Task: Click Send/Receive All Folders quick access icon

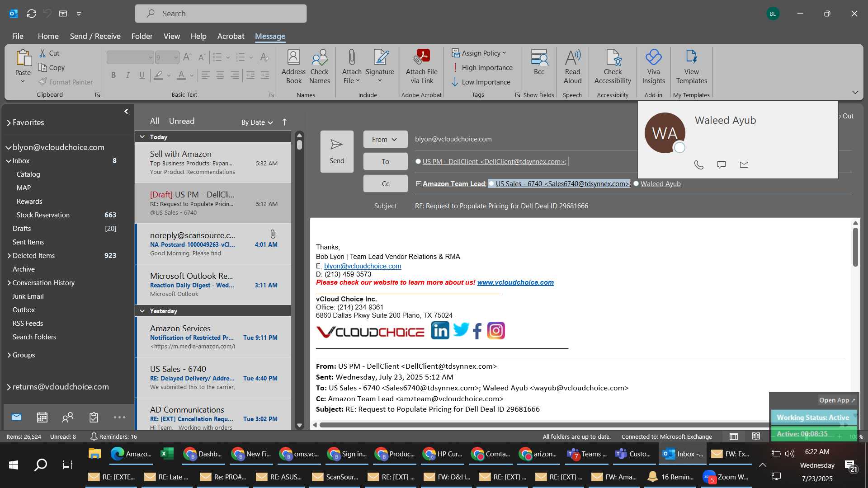Action: 32,14
